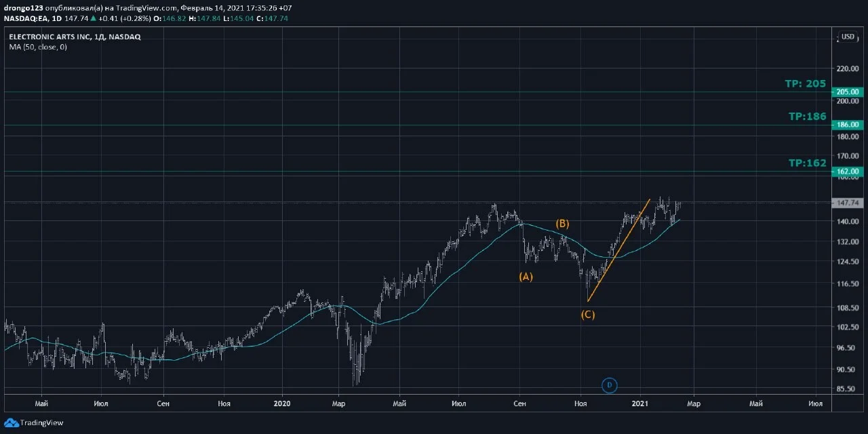Image resolution: width=868 pixels, height=434 pixels.
Task: Click the Июл label at far right
Action: click(816, 403)
